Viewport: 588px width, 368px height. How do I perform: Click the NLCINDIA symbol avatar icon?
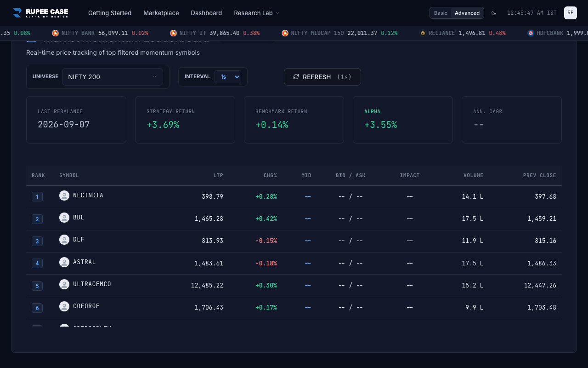(64, 195)
